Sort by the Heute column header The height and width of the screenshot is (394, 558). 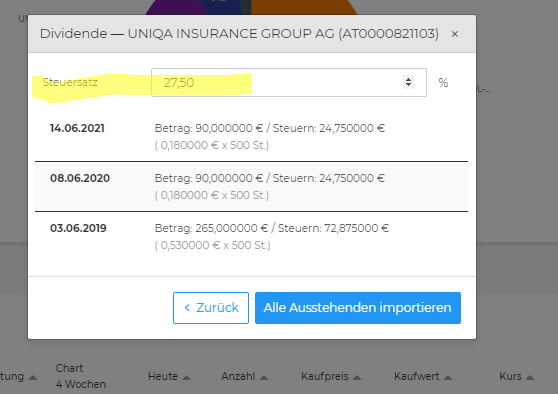coord(169,376)
